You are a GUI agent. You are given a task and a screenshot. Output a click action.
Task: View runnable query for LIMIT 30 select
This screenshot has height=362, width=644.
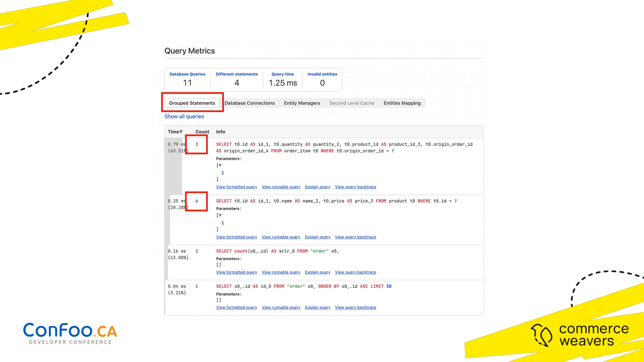pyautogui.click(x=281, y=308)
